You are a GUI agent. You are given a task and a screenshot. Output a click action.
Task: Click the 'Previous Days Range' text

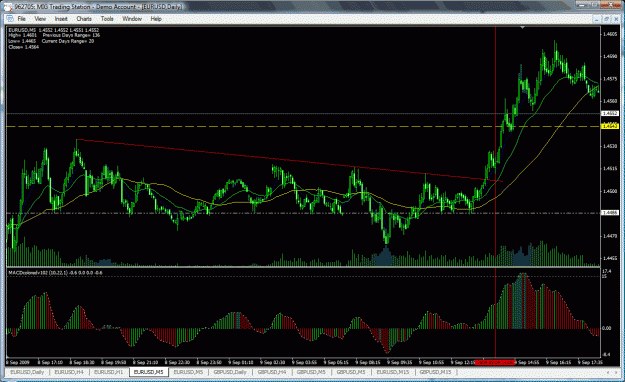pyautogui.click(x=71, y=35)
